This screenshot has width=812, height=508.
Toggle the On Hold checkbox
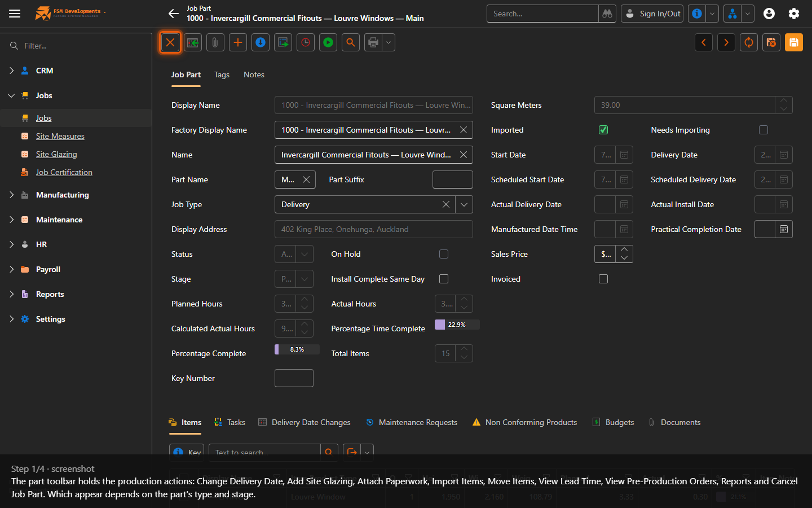[444, 254]
